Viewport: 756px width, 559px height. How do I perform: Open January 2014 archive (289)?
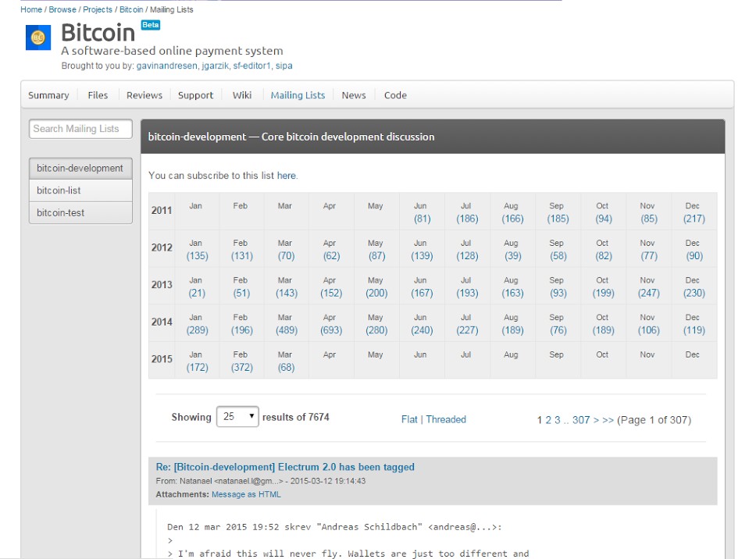click(x=197, y=329)
